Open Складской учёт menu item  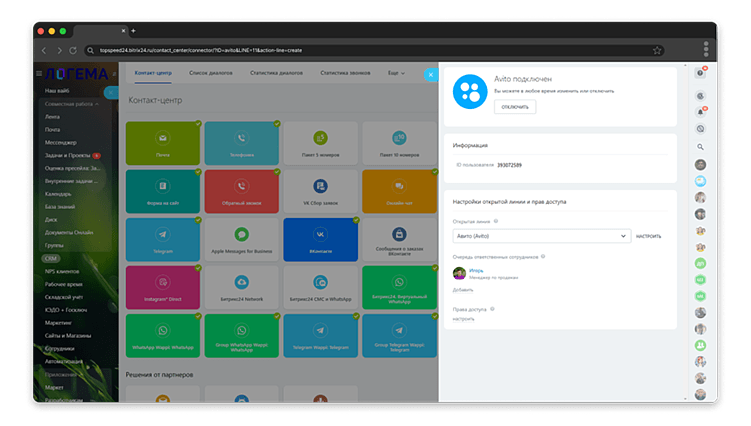64,297
